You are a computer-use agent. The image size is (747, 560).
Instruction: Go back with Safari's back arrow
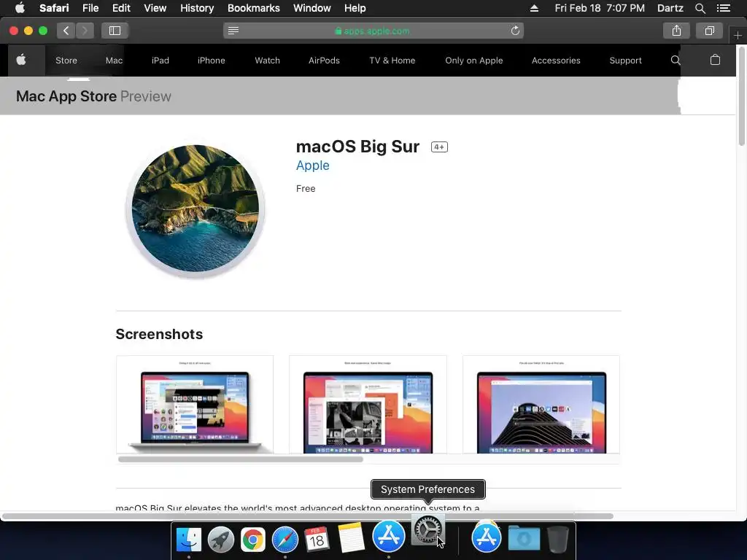[66, 31]
